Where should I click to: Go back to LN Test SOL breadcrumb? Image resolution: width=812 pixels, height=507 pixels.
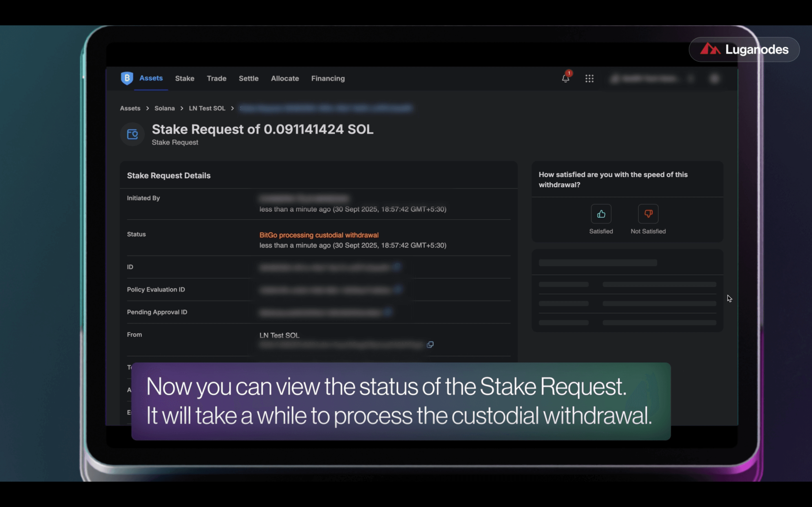point(207,108)
